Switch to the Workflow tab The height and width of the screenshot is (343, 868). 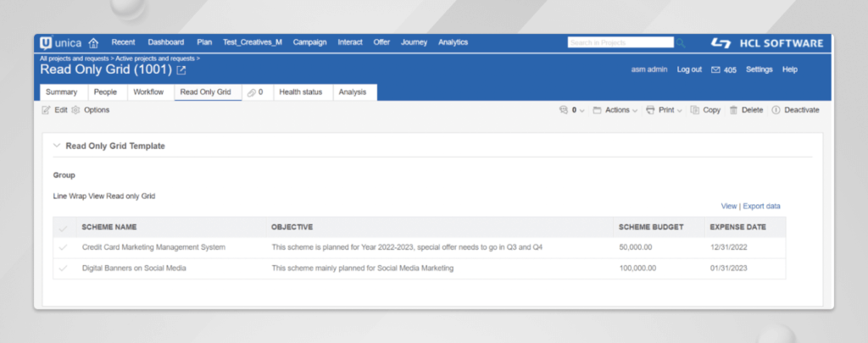click(148, 92)
